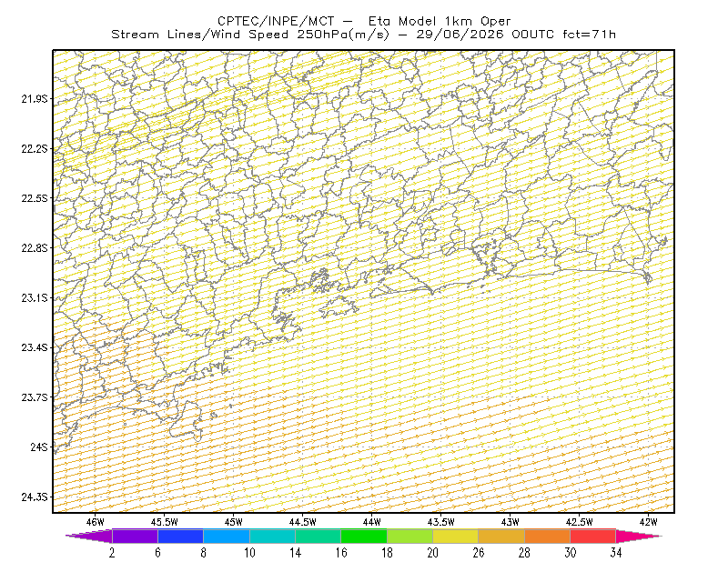Click the lime segment between 18 and 20
Screen dimensions: 728x562
[410, 536]
